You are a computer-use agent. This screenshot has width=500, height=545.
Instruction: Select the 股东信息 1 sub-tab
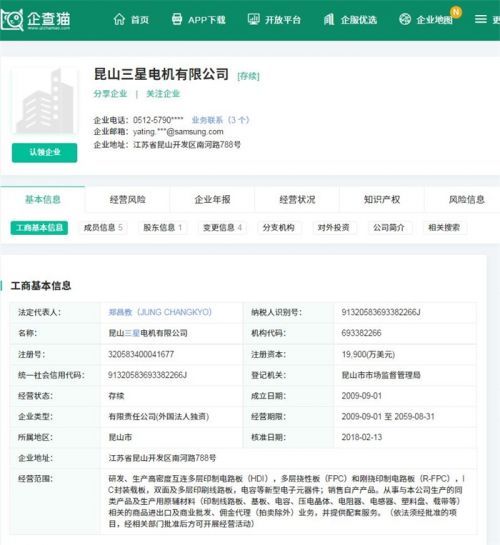[x=163, y=228]
